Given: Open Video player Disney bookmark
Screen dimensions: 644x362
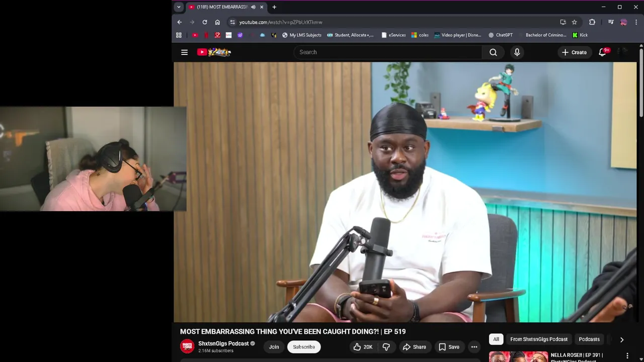Looking at the screenshot, I should click(x=458, y=35).
